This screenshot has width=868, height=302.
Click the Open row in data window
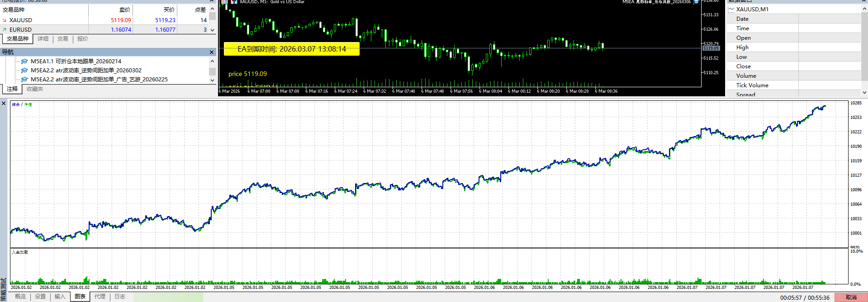794,38
